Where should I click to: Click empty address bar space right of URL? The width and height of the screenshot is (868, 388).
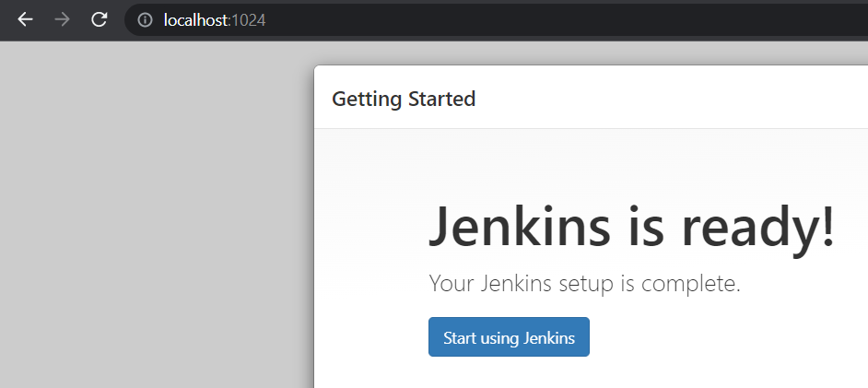(x=599, y=19)
